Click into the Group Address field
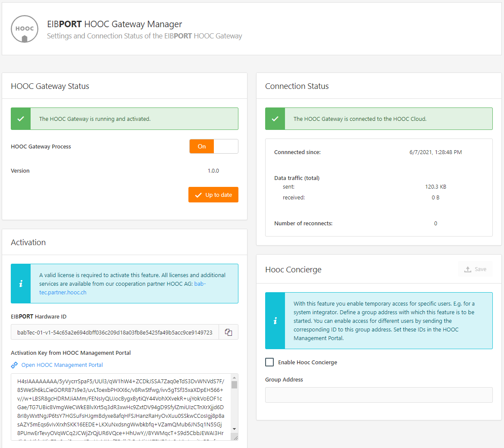Screen dimensions: 504x448 coord(379,395)
